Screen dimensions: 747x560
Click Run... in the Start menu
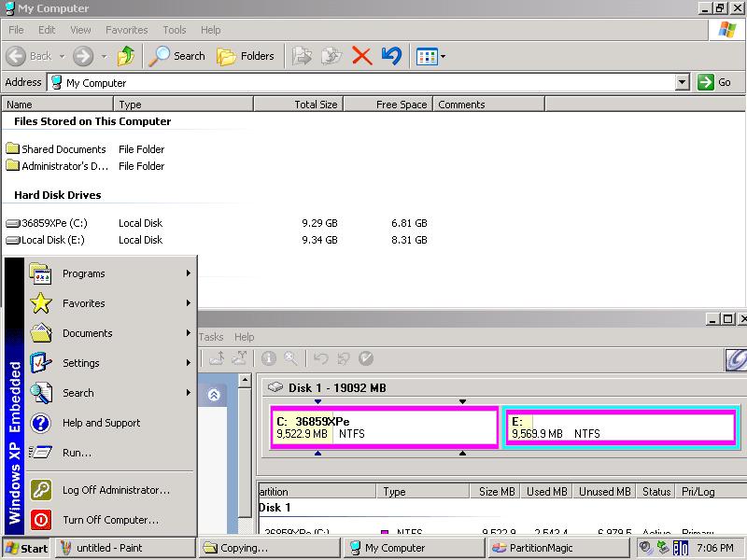click(77, 453)
